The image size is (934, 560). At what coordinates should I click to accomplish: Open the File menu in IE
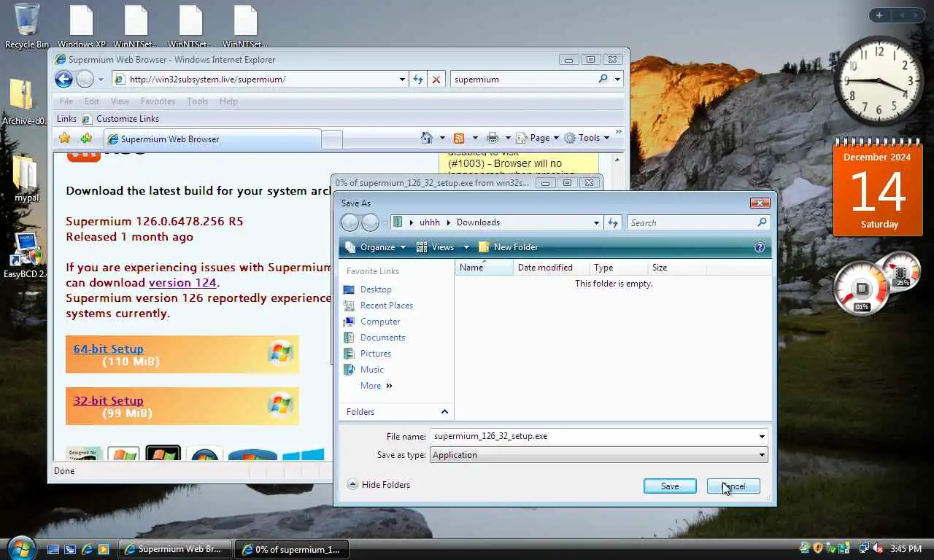(66, 101)
